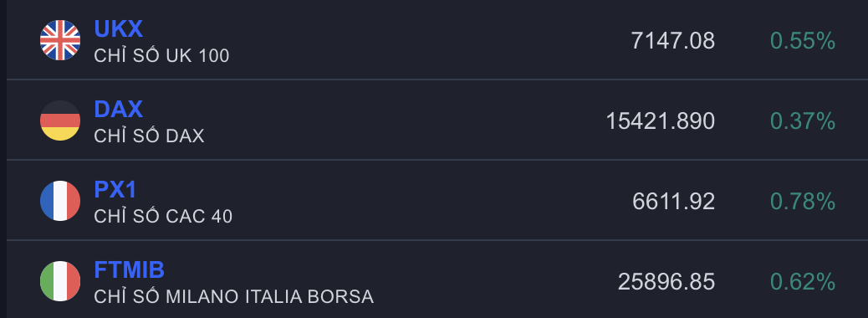Select the CHỈ SỐ UK 100 description
Viewport: 868px width, 318px height.
pos(161,55)
